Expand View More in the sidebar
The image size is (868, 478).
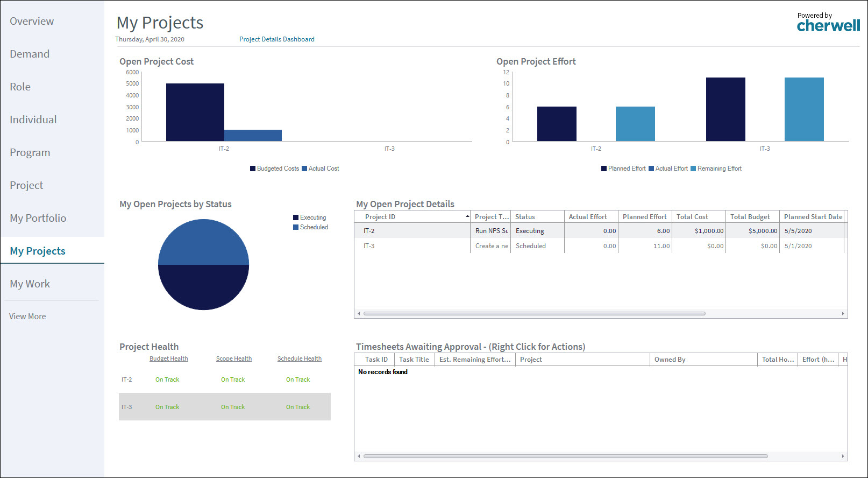pyautogui.click(x=27, y=317)
